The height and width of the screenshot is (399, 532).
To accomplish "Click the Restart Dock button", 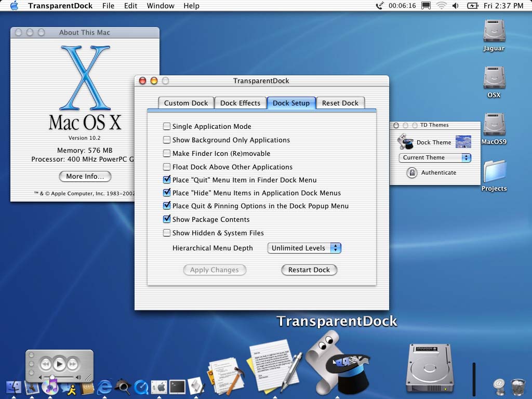I will [x=309, y=270].
